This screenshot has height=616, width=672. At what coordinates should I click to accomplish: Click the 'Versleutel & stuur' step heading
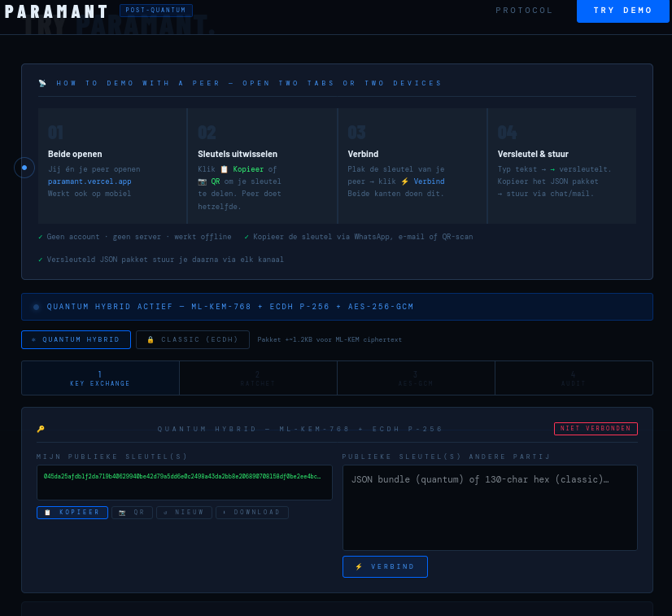pyautogui.click(x=533, y=154)
